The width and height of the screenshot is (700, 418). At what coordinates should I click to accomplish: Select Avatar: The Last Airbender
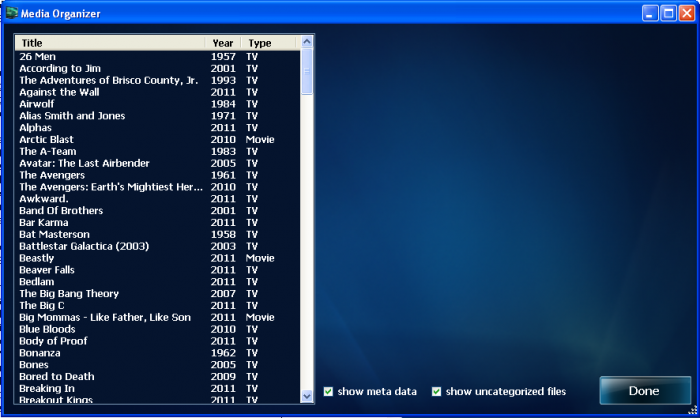click(x=158, y=163)
